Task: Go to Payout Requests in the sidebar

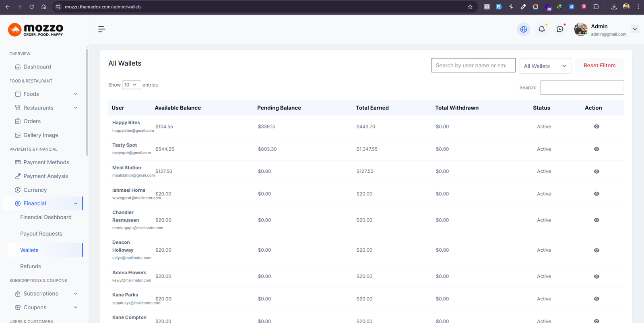Action: click(x=41, y=234)
